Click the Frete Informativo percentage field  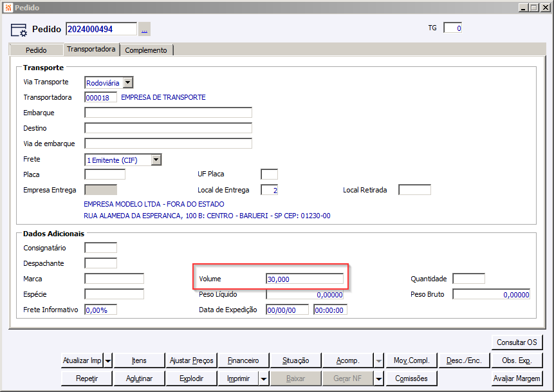[100, 310]
